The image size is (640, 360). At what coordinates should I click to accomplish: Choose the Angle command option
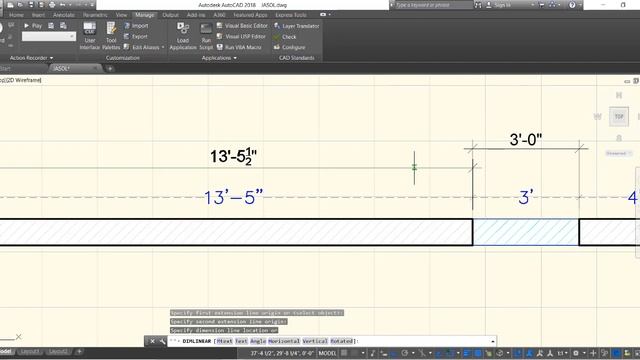pos(258,341)
